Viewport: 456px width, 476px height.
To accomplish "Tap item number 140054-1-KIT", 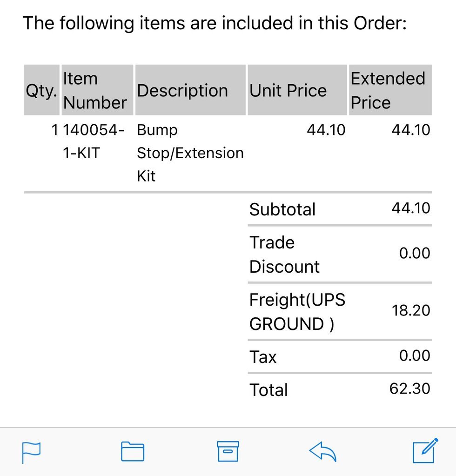I will [94, 141].
